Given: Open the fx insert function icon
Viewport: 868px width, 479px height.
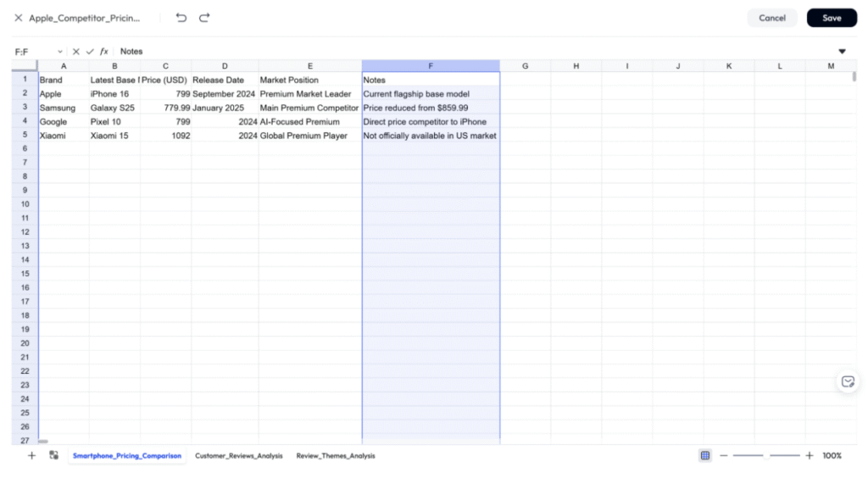Looking at the screenshot, I should [x=104, y=52].
